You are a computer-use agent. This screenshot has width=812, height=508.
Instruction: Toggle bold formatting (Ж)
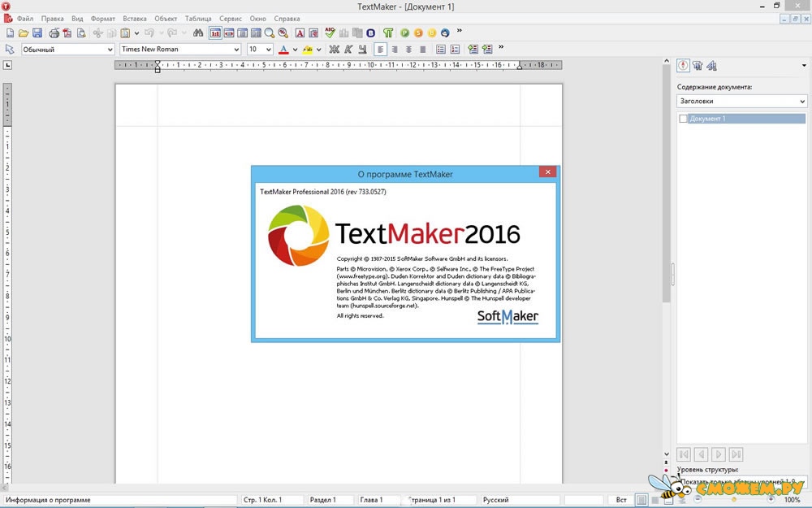tap(334, 50)
